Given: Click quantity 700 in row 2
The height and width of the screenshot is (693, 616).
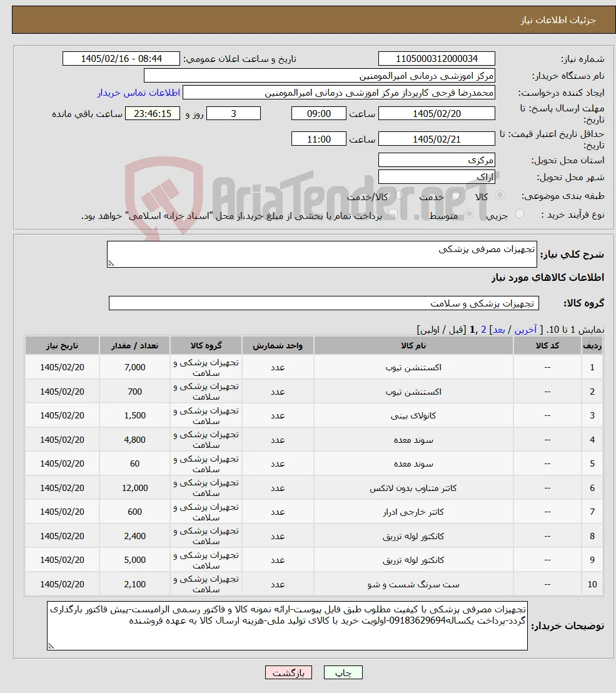Looking at the screenshot, I should pos(135,392).
